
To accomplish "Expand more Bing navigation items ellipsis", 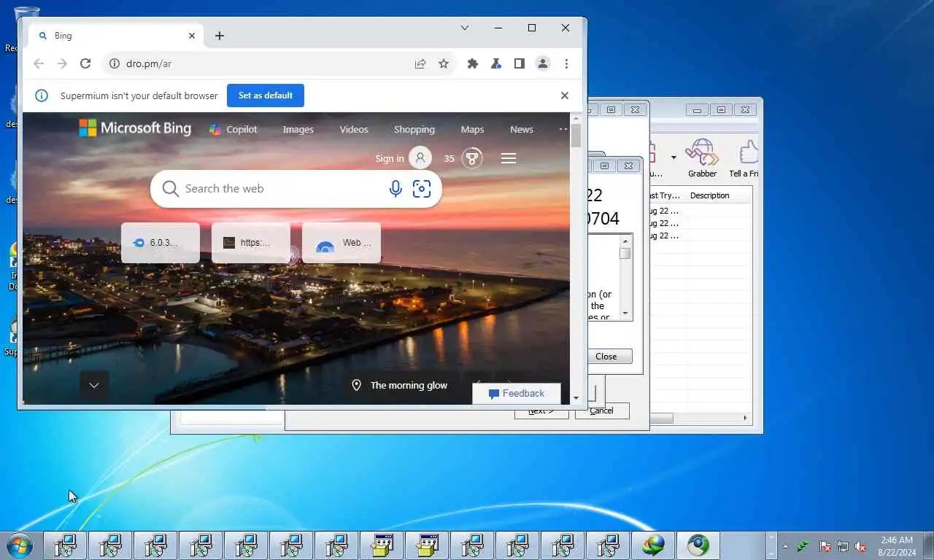I will pyautogui.click(x=563, y=129).
